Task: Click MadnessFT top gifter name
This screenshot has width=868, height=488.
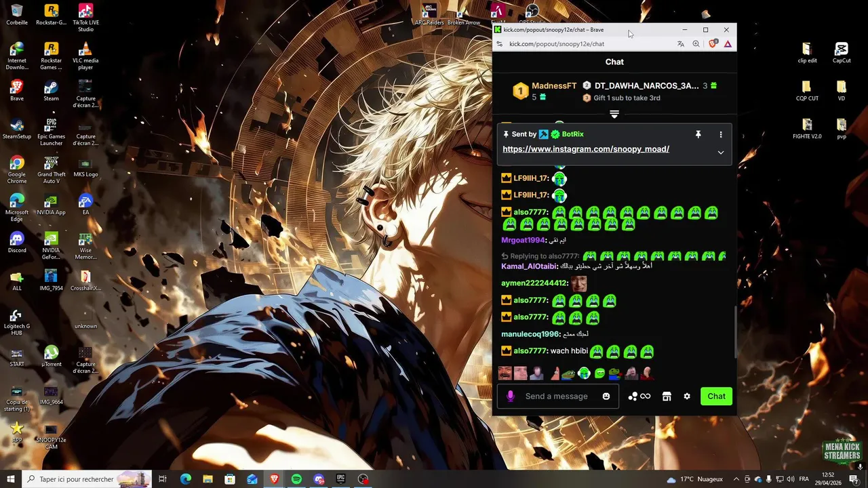Action: click(x=554, y=86)
